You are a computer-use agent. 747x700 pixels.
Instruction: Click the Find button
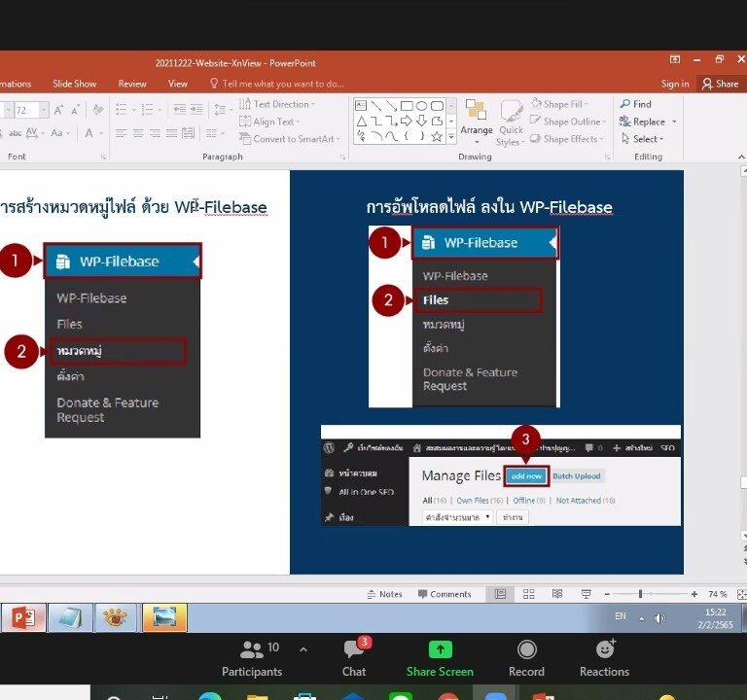[x=635, y=104]
